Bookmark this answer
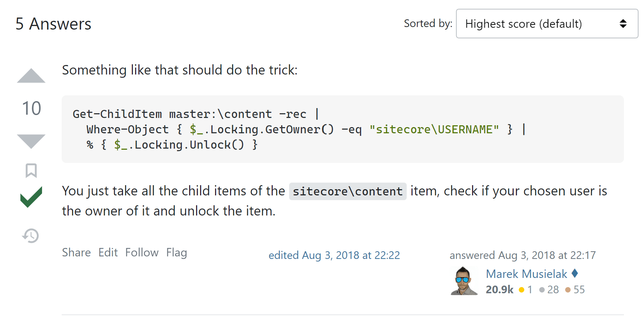 point(31,171)
